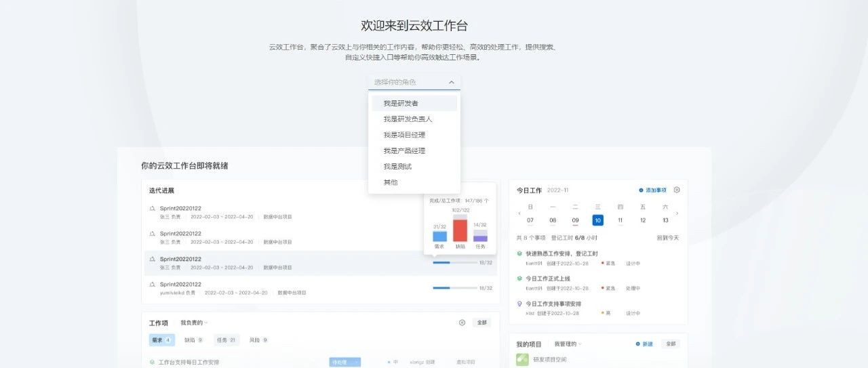This screenshot has width=868, height=368.
Task: Select date 11 in the calendar
Action: click(620, 220)
